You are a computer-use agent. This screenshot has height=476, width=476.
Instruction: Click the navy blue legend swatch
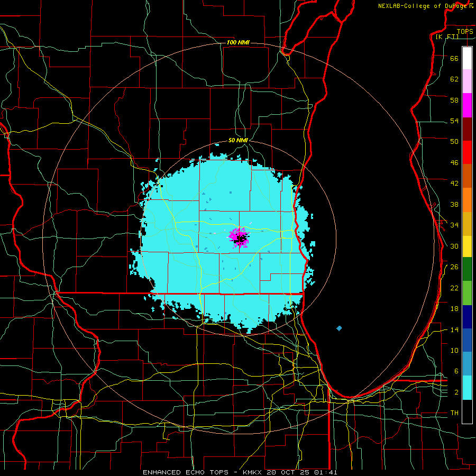click(467, 317)
